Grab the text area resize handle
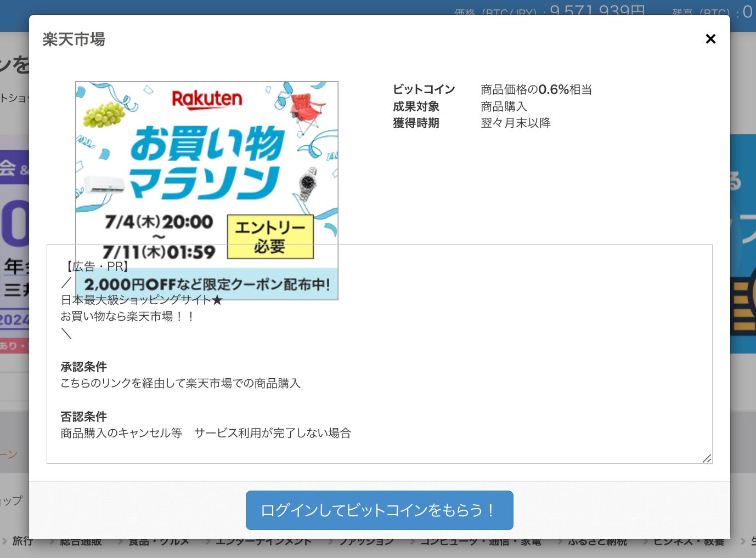Viewport: 756px width, 558px height. [x=707, y=459]
